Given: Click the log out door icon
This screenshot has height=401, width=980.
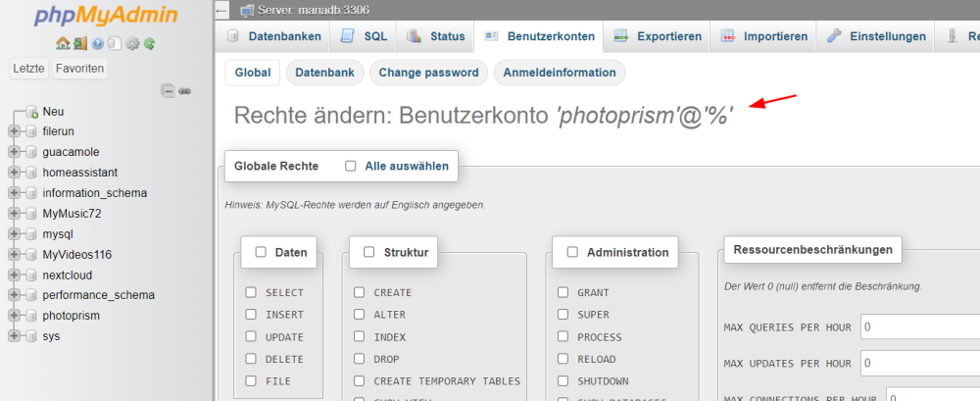Looking at the screenshot, I should (x=80, y=44).
